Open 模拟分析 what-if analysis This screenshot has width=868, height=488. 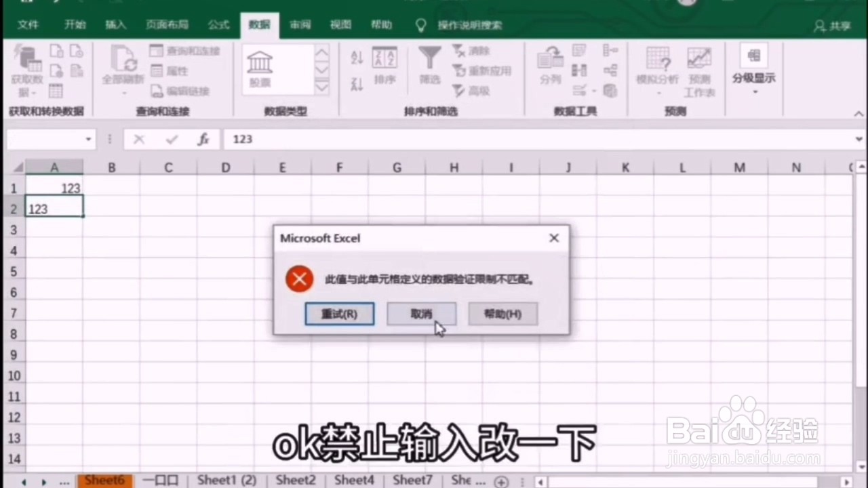click(657, 71)
